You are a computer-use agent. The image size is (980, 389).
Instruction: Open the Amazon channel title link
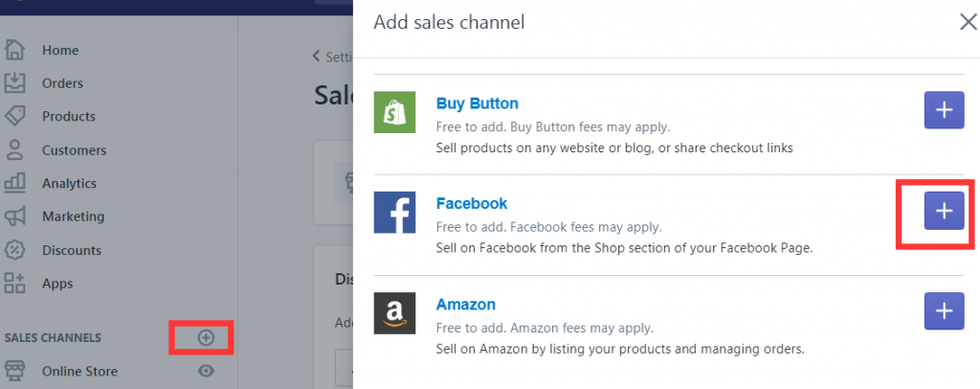[466, 305]
